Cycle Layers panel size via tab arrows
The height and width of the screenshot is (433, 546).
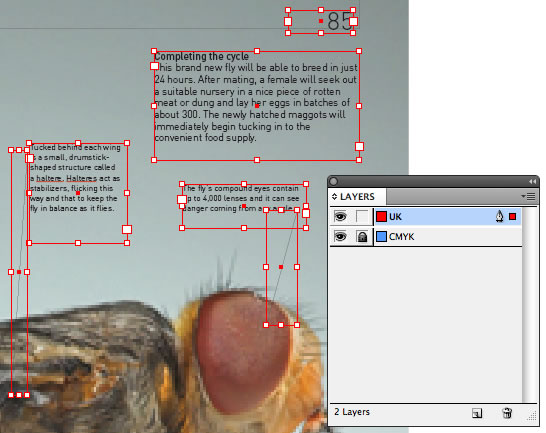click(334, 196)
